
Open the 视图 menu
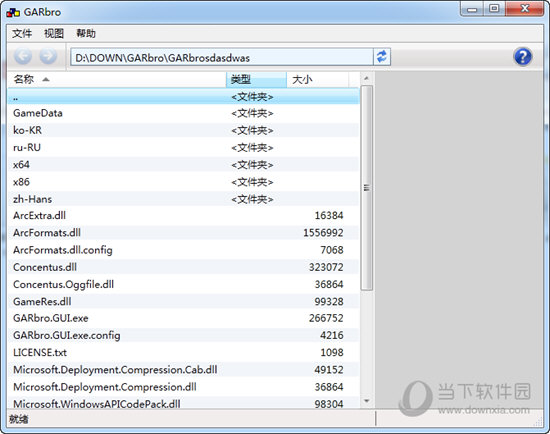coord(54,33)
